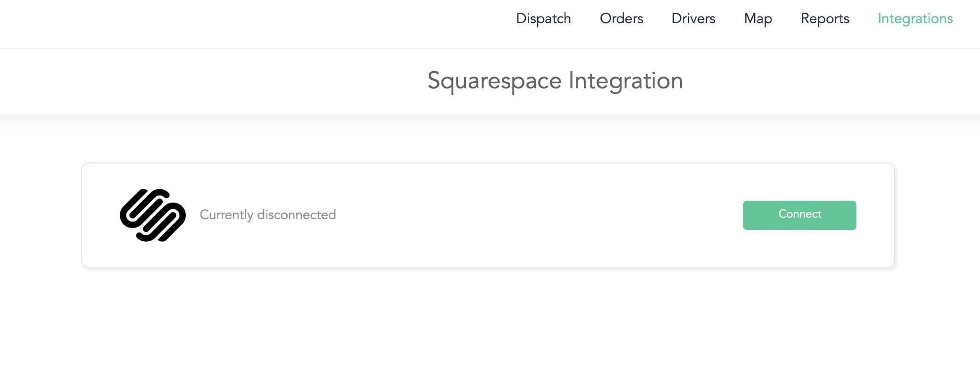Viewport: 980px width, 374px height.
Task: Open the Dispatch page
Action: 543,18
